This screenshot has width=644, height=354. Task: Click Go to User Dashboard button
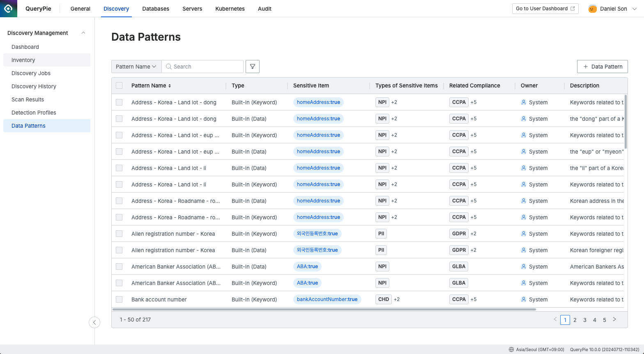coord(545,9)
